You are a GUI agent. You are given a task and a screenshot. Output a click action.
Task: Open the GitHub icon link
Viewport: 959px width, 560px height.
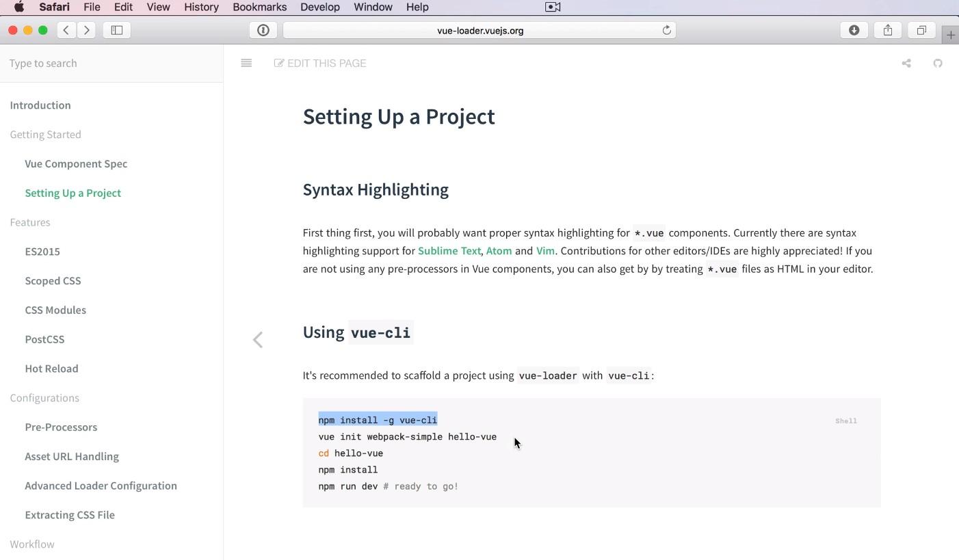coord(938,64)
